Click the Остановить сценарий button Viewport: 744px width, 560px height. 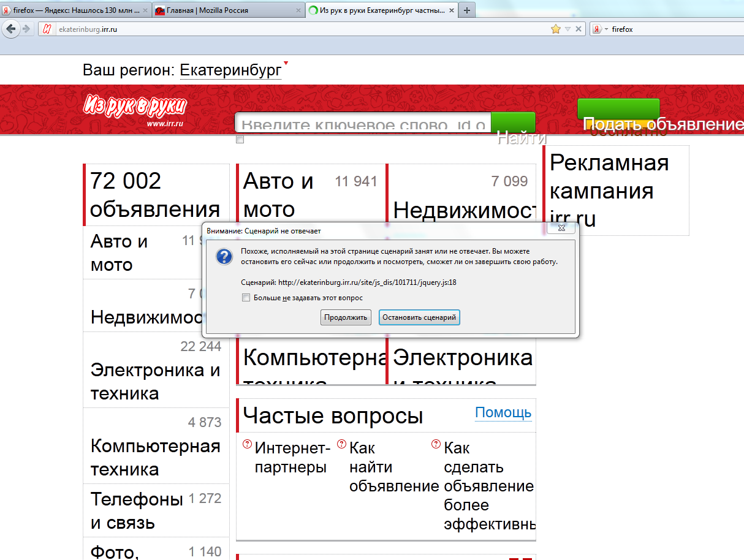pyautogui.click(x=419, y=317)
